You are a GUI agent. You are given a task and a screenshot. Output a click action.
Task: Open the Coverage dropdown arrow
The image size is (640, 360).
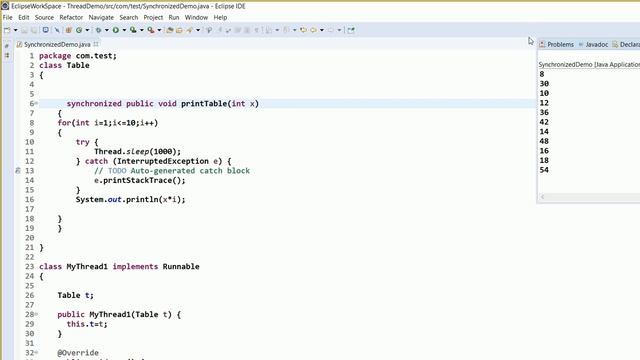click(x=142, y=30)
